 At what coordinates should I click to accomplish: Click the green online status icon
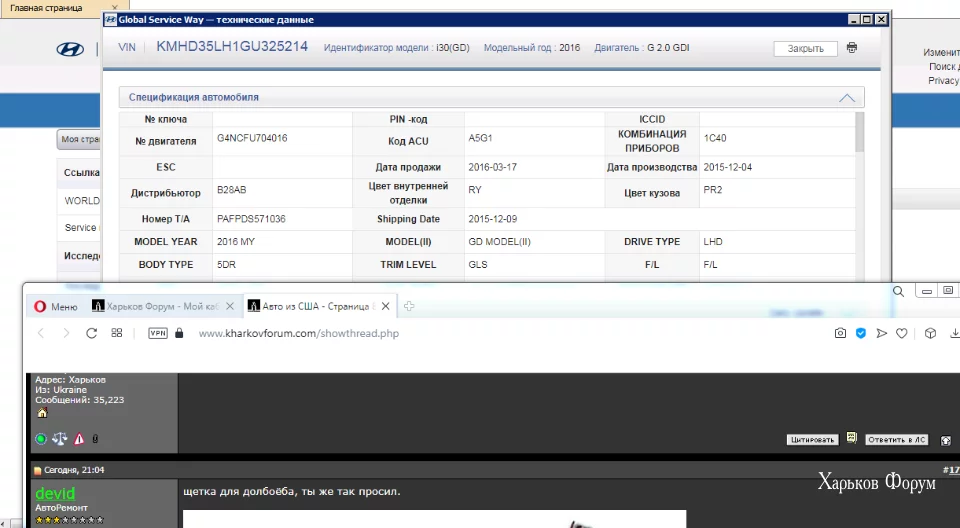(x=40, y=439)
